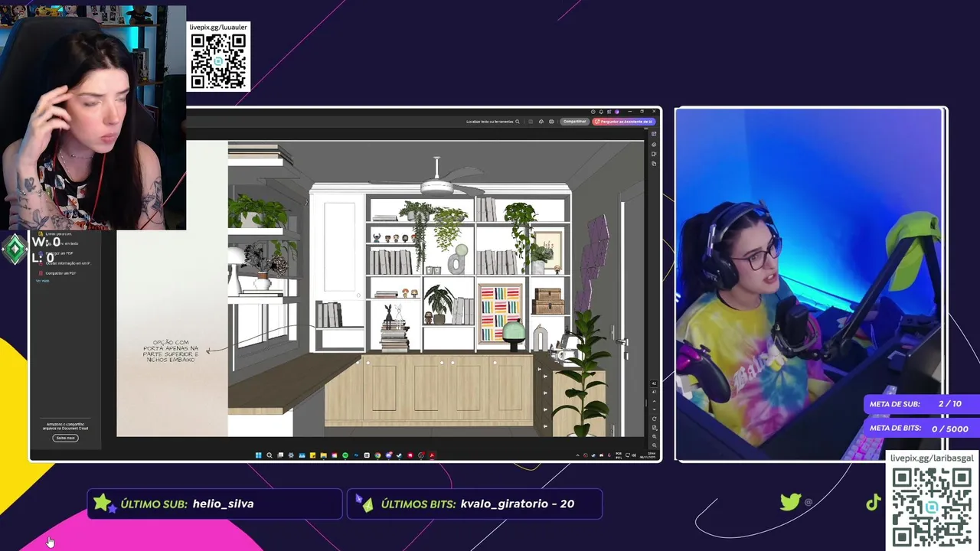
Task: Click the purple profile avatar
Action: click(617, 112)
